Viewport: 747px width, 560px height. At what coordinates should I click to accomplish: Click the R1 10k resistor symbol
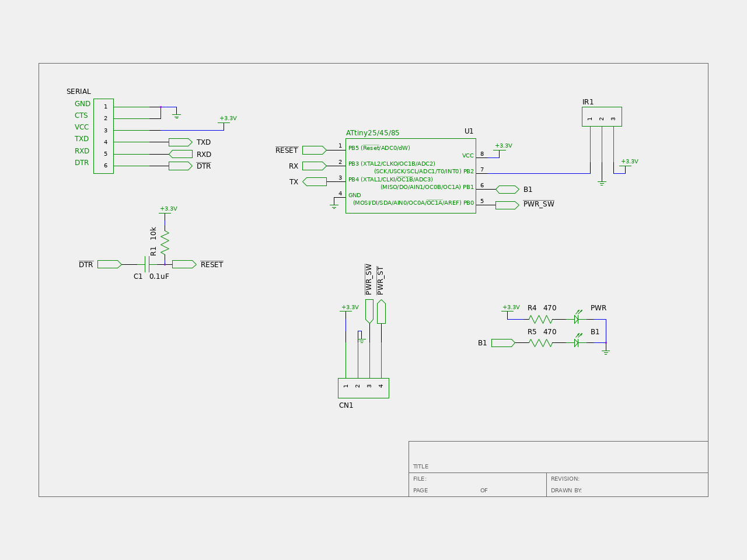165,242
